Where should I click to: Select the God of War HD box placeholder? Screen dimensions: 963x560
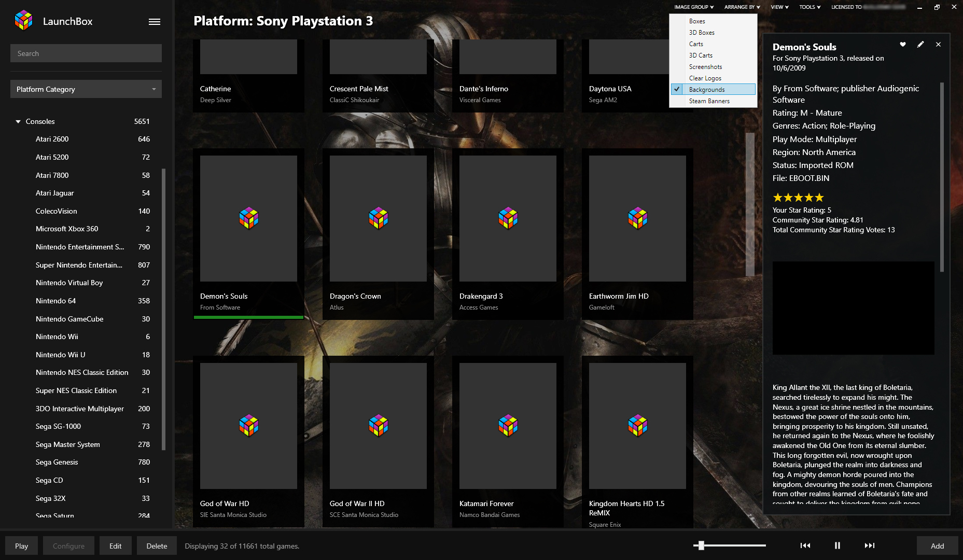click(248, 426)
